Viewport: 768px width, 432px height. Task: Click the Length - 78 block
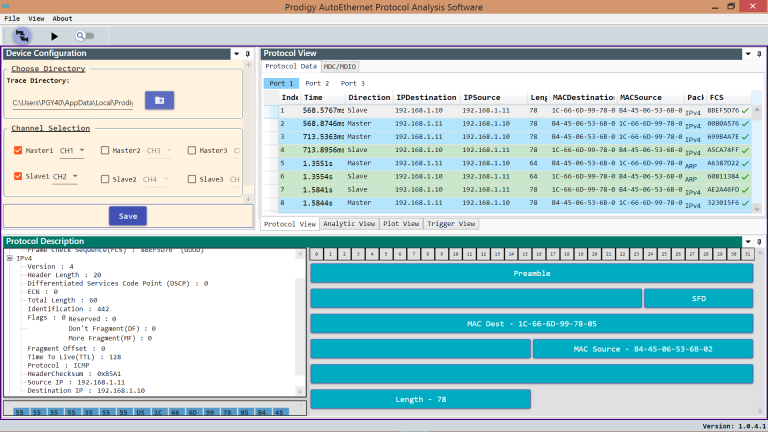[421, 399]
